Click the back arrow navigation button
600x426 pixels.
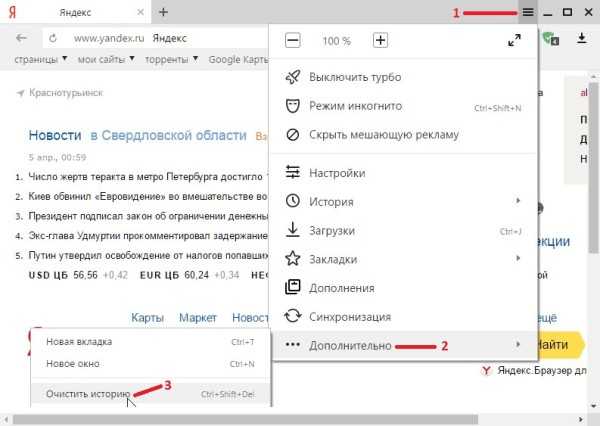(21, 39)
